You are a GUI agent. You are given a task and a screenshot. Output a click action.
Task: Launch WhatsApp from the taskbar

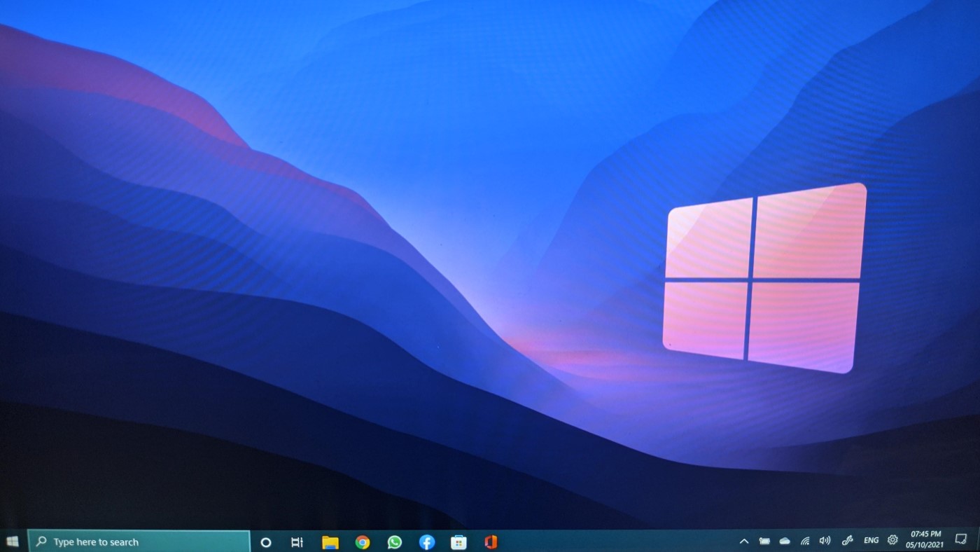[395, 542]
